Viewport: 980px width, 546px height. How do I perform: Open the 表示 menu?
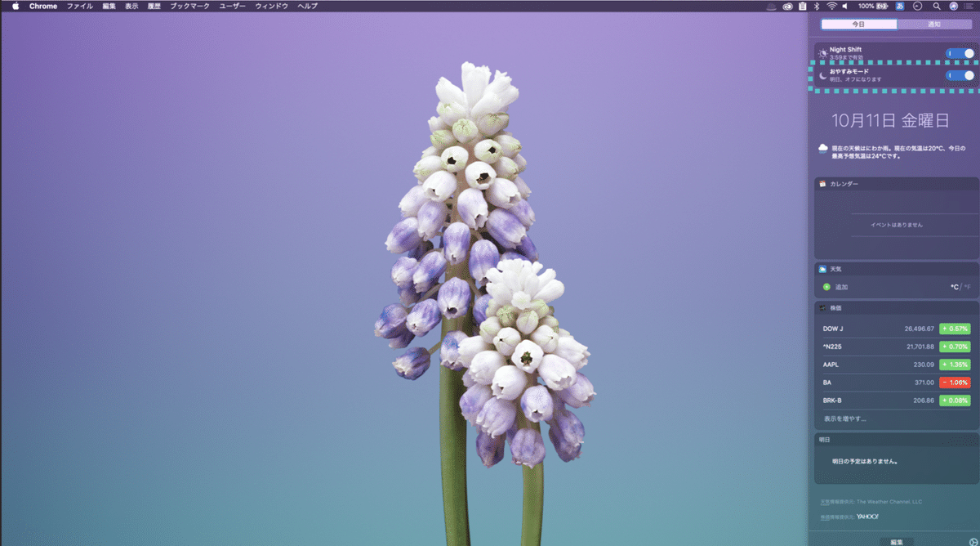point(131,6)
